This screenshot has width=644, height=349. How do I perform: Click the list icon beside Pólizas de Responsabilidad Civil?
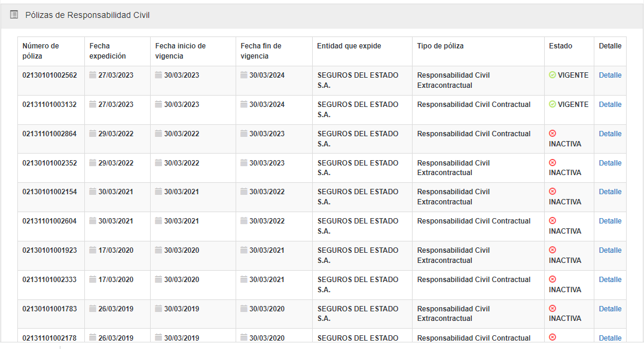14,15
